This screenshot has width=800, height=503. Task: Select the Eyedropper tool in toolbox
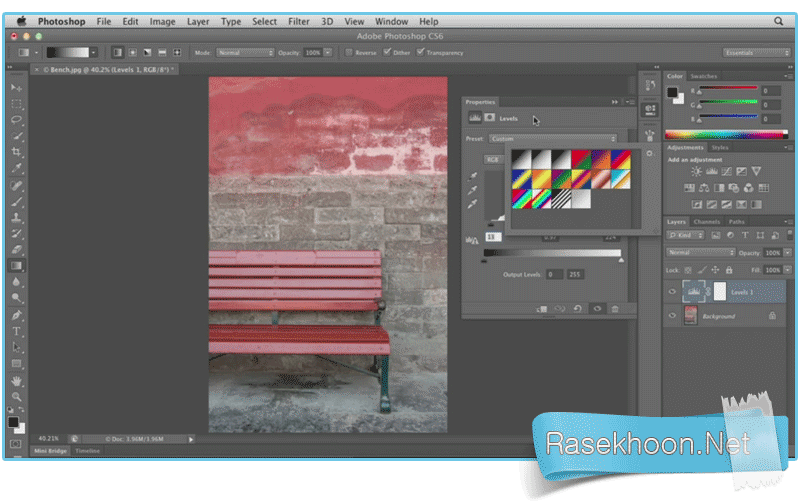click(x=16, y=168)
